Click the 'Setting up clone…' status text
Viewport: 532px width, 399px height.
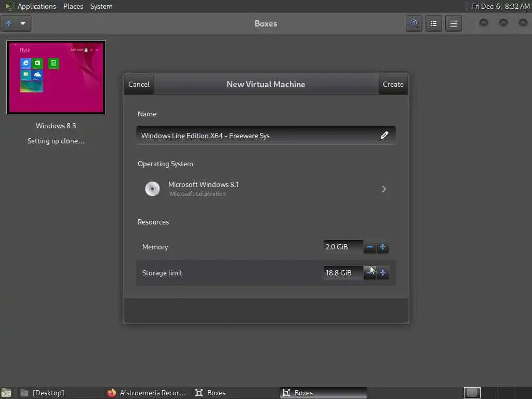(56, 141)
